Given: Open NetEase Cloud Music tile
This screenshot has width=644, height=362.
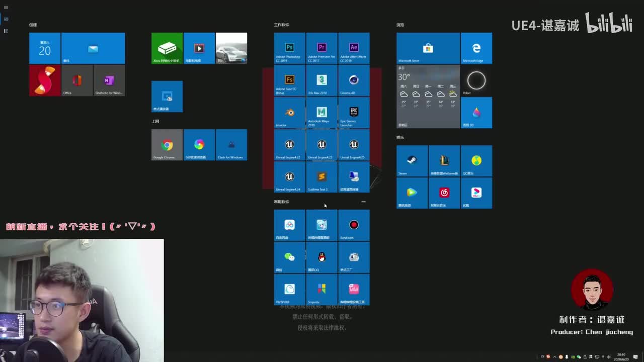Looking at the screenshot, I should tap(444, 193).
